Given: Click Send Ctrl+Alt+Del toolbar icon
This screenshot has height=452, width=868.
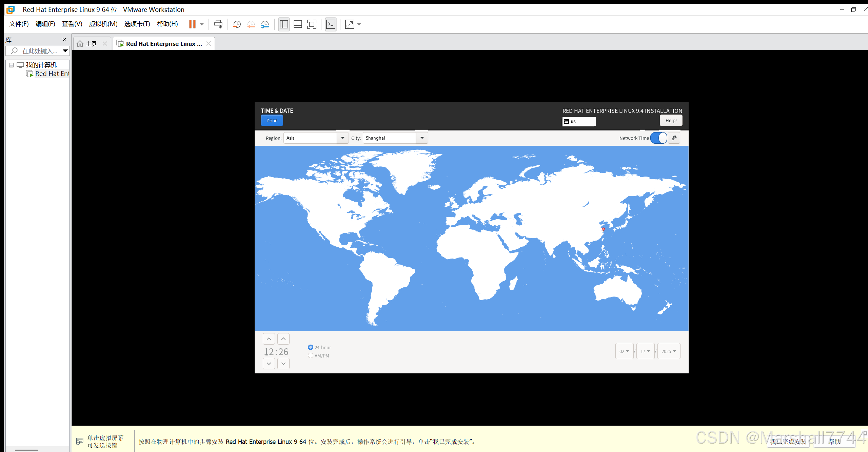Looking at the screenshot, I should point(218,24).
